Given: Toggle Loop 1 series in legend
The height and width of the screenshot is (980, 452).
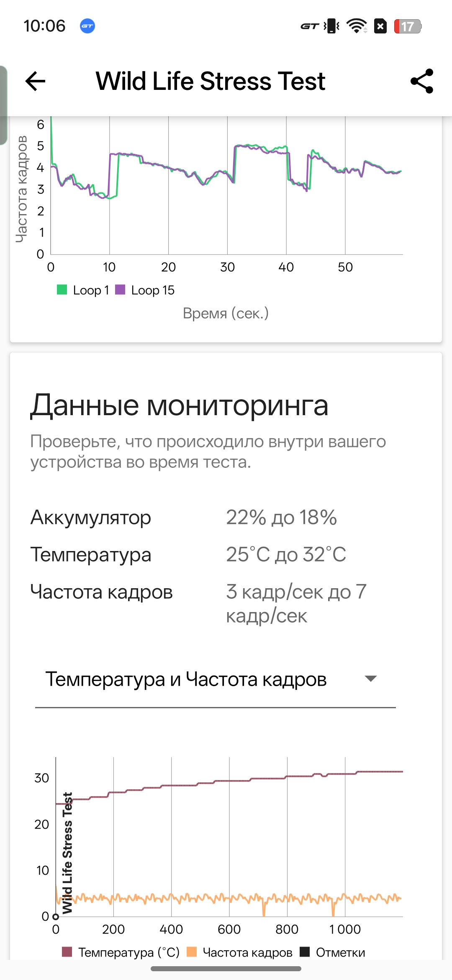Looking at the screenshot, I should point(83,290).
